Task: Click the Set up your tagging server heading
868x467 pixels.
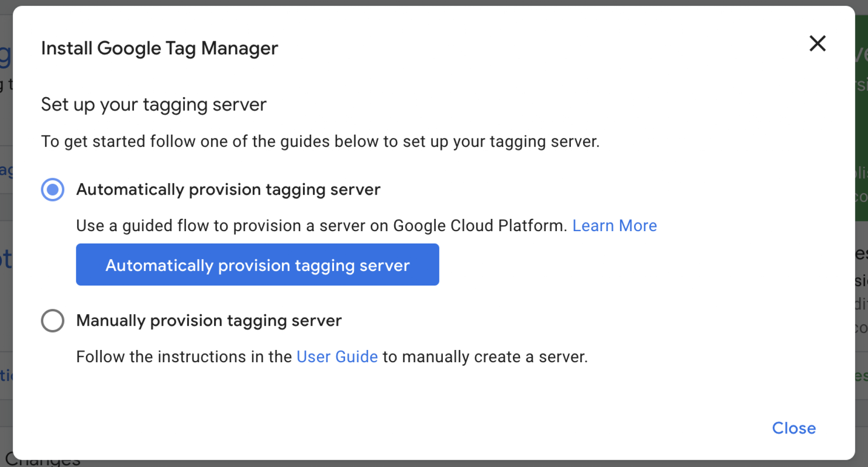Action: coord(153,104)
